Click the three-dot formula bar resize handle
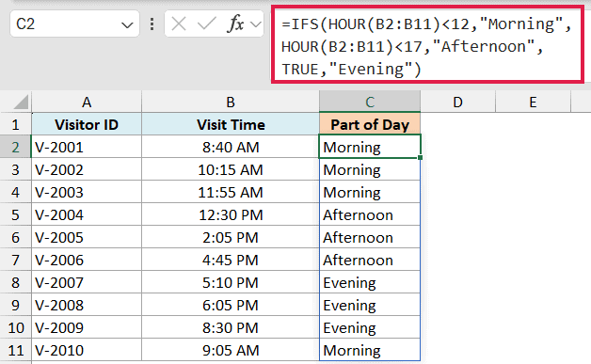Viewport: 591px width, 364px height. [x=152, y=24]
